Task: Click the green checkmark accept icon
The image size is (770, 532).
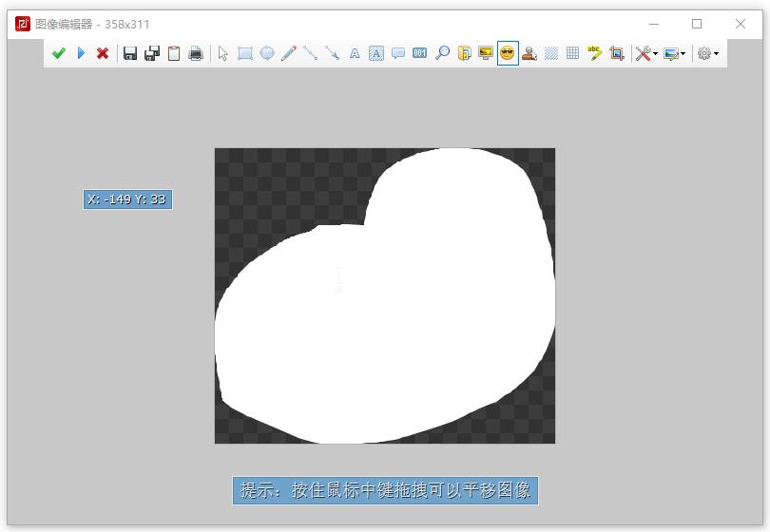Action: point(59,54)
